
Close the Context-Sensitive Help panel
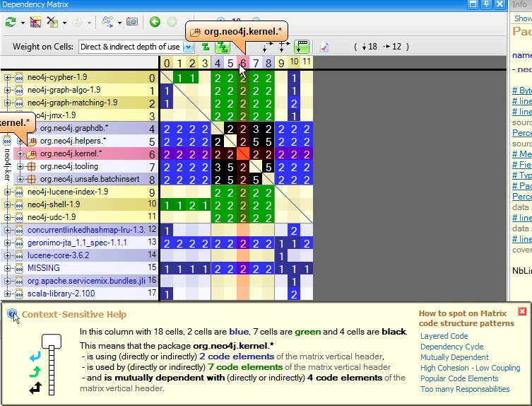pos(522,311)
